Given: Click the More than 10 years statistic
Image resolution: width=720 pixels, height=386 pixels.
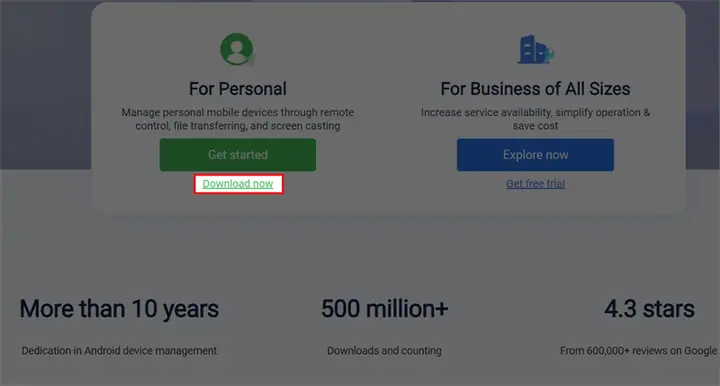Looking at the screenshot, I should [119, 308].
